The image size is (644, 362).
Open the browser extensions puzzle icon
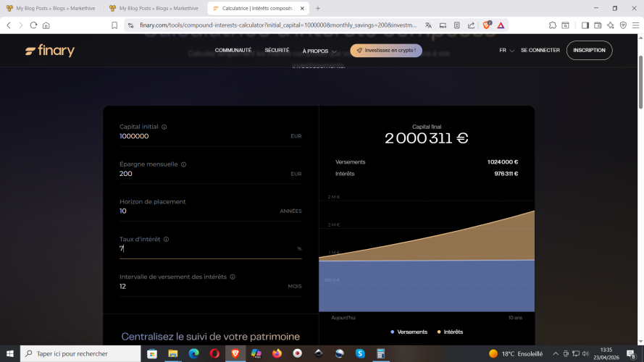click(553, 25)
